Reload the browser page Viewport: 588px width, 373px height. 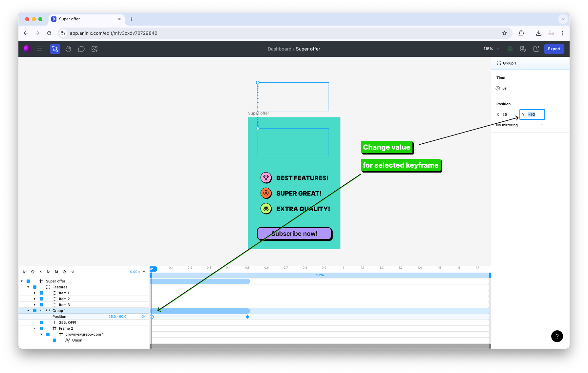[49, 33]
